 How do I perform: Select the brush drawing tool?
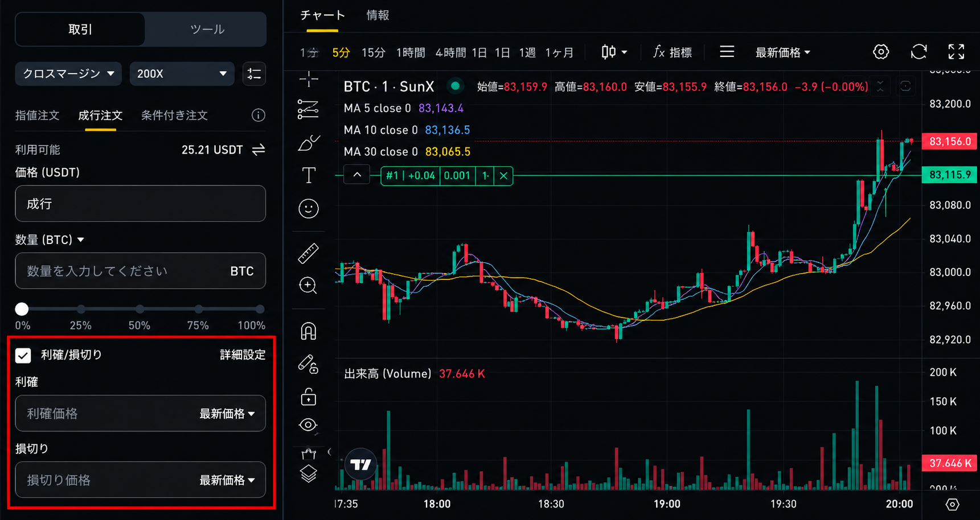309,142
